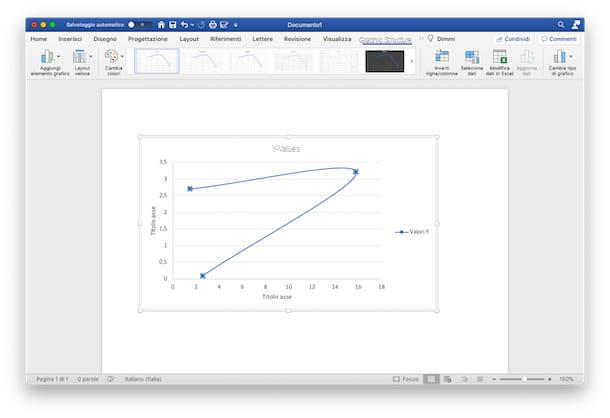This screenshot has width=610, height=418.
Task: Expand Cambia colori dropdown arrow
Action: tap(122, 57)
